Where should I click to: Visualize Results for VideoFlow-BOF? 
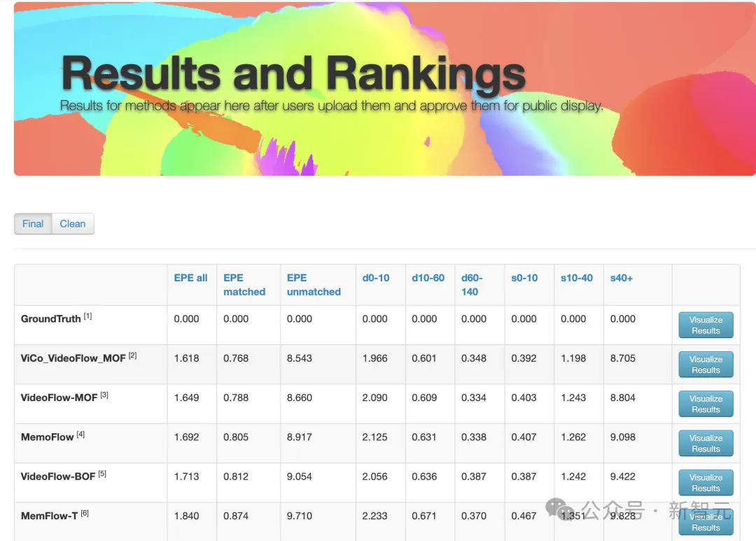[706, 483]
